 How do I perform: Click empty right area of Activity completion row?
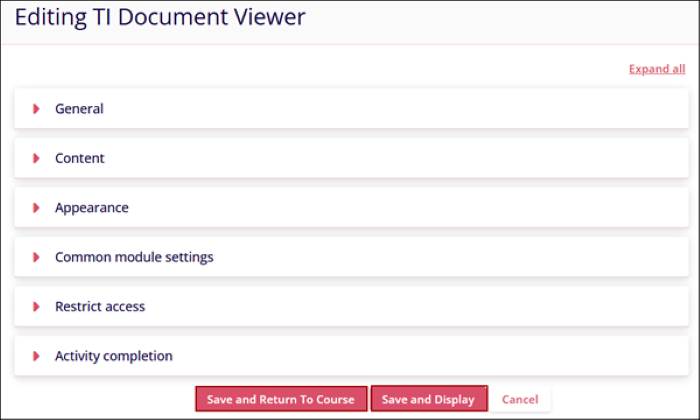500,356
